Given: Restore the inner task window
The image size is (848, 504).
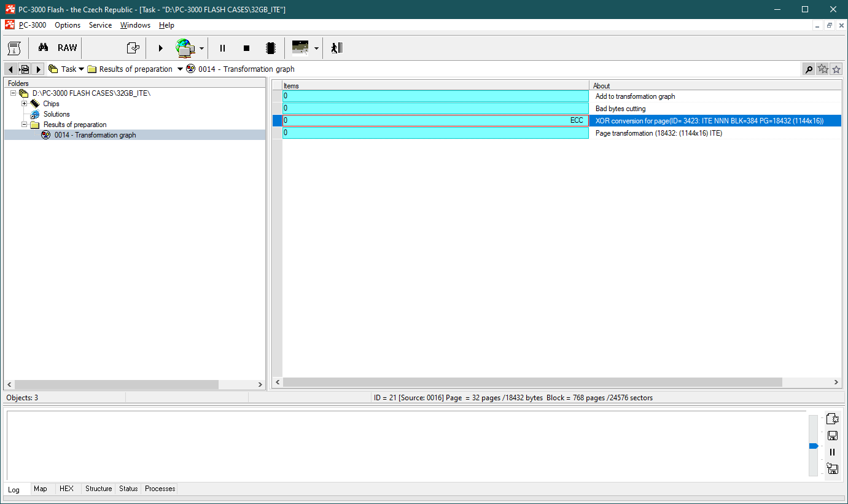Looking at the screenshot, I should click(829, 25).
